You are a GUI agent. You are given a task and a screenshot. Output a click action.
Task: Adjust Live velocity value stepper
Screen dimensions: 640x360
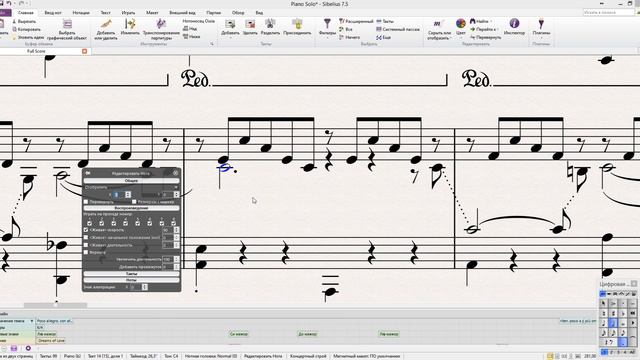(x=176, y=230)
